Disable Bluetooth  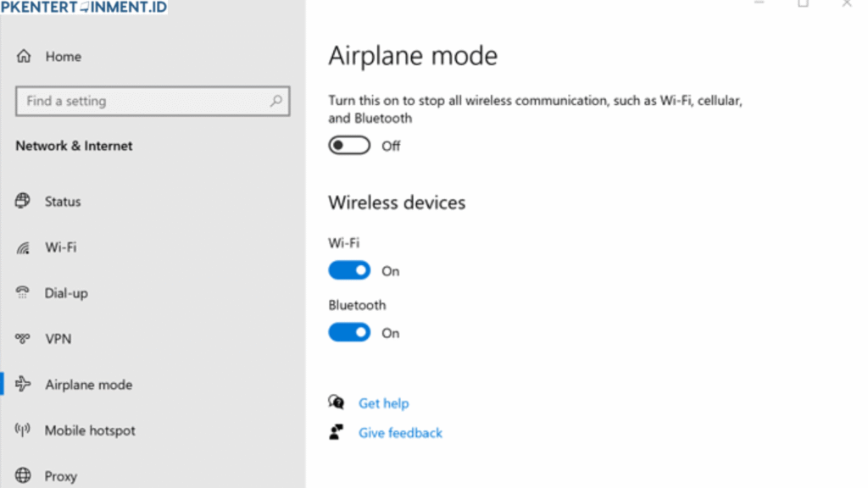point(349,331)
